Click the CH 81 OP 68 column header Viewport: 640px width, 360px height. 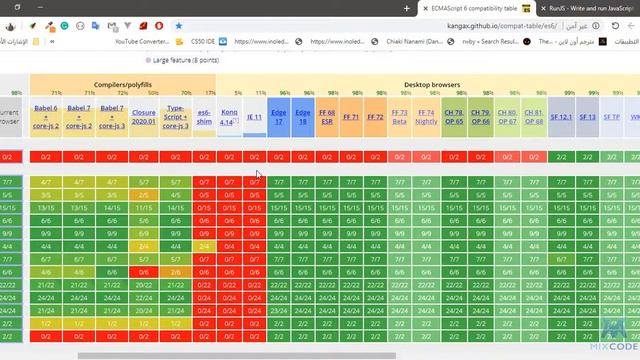[534, 117]
